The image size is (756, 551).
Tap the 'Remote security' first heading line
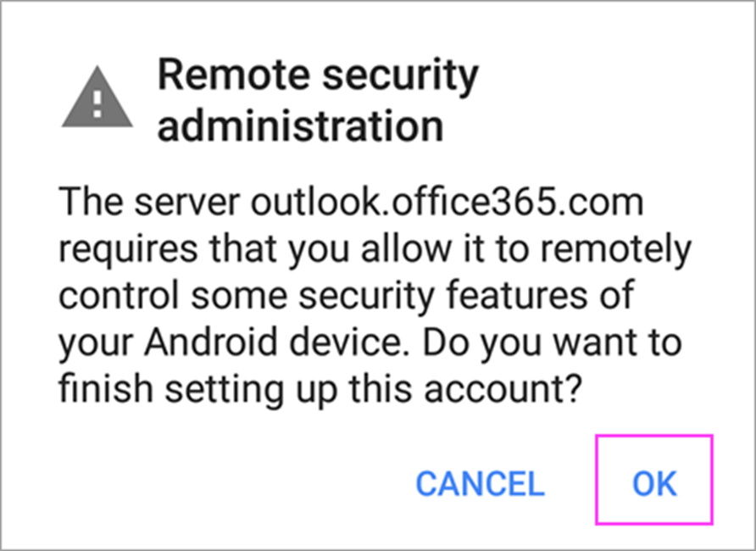tap(318, 77)
